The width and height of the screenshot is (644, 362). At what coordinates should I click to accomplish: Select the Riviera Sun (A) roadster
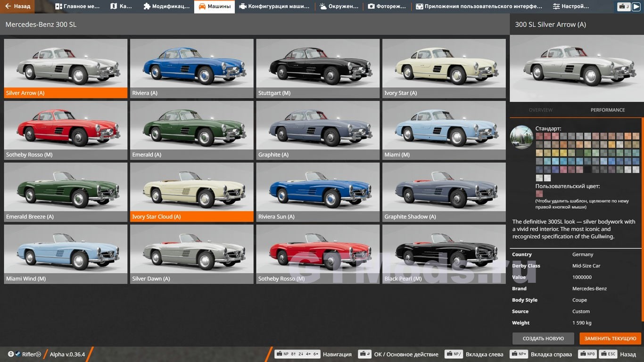pyautogui.click(x=318, y=192)
